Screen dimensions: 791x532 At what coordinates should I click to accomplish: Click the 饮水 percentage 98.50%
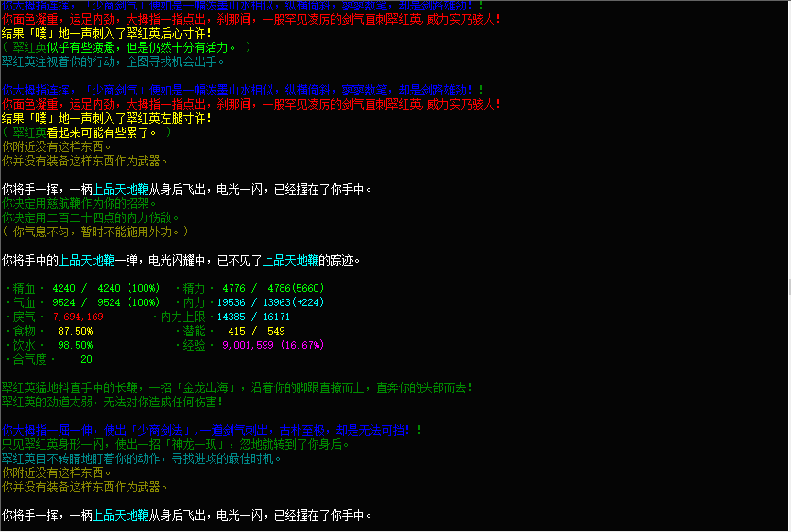[x=75, y=345]
